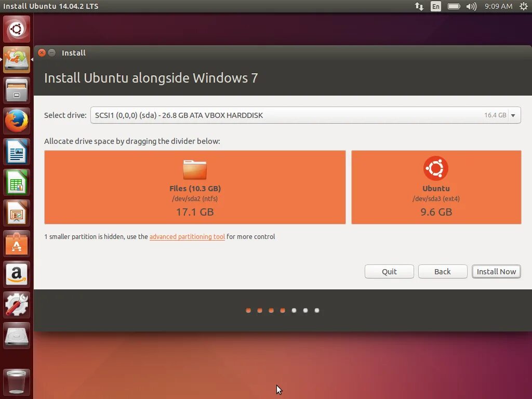
Task: Click the Ubuntu logo in sda3 partition
Action: click(436, 168)
